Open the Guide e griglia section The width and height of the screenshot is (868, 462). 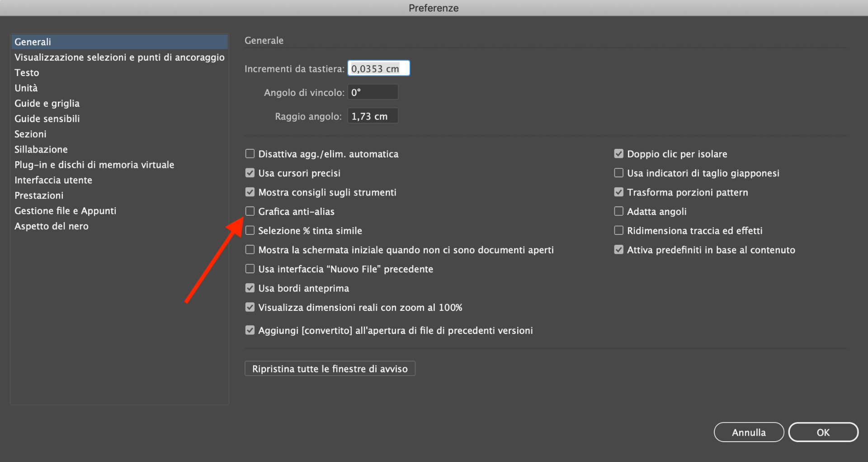pyautogui.click(x=119, y=103)
